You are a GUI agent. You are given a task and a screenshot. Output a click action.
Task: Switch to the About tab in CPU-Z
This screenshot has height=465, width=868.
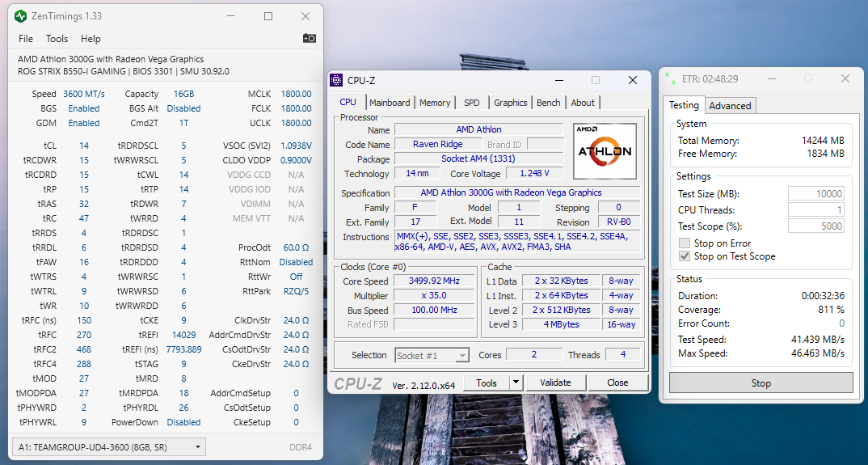(583, 103)
